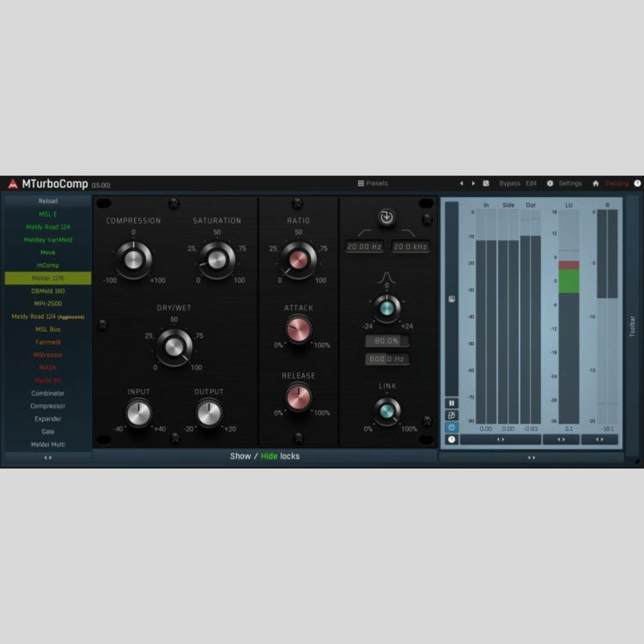Go to next preset arrow
The image size is (644, 644).
pos(473,183)
